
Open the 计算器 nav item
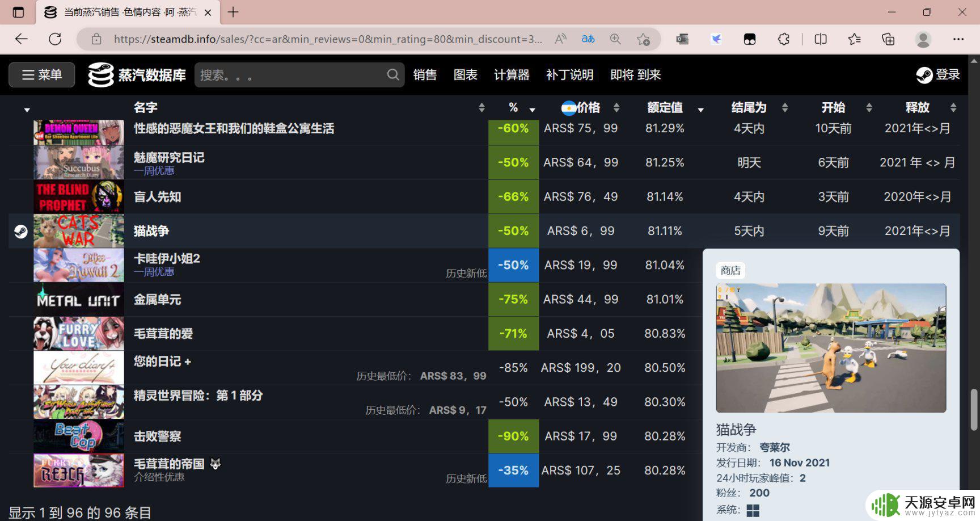(x=512, y=75)
